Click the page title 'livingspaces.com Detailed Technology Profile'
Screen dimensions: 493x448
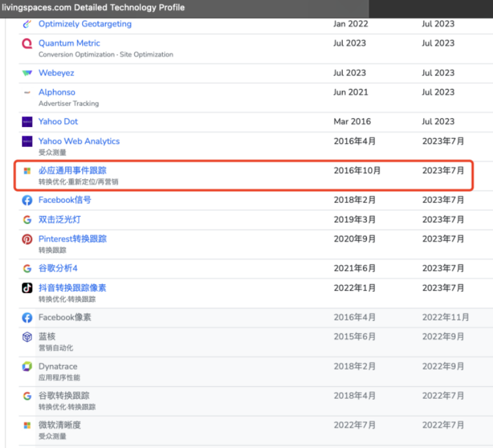(x=93, y=7)
